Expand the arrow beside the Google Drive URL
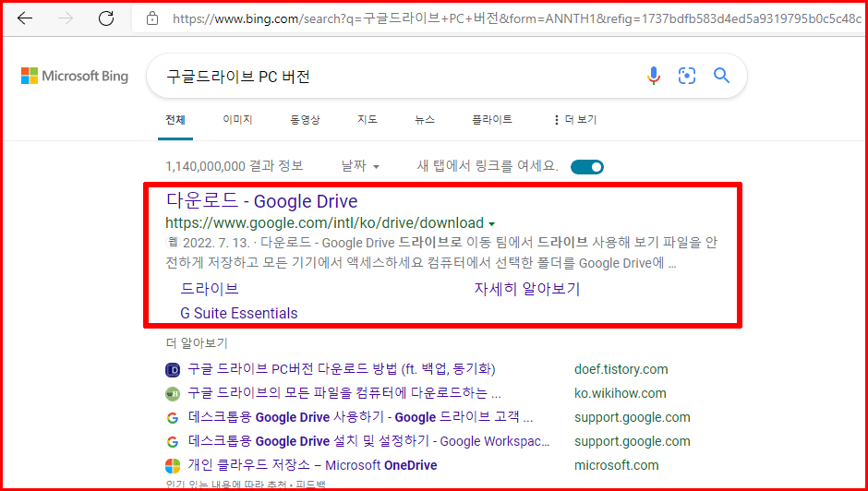Viewport: 868px width, 491px height. tap(491, 224)
